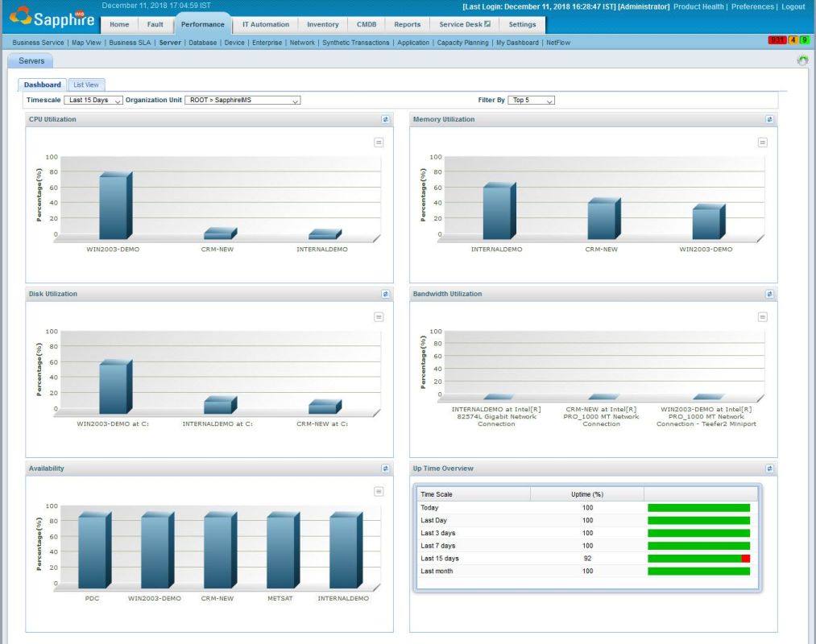Viewport: 816px width, 644px height.
Task: Refresh the Memory Utilization panel
Action: pyautogui.click(x=771, y=119)
